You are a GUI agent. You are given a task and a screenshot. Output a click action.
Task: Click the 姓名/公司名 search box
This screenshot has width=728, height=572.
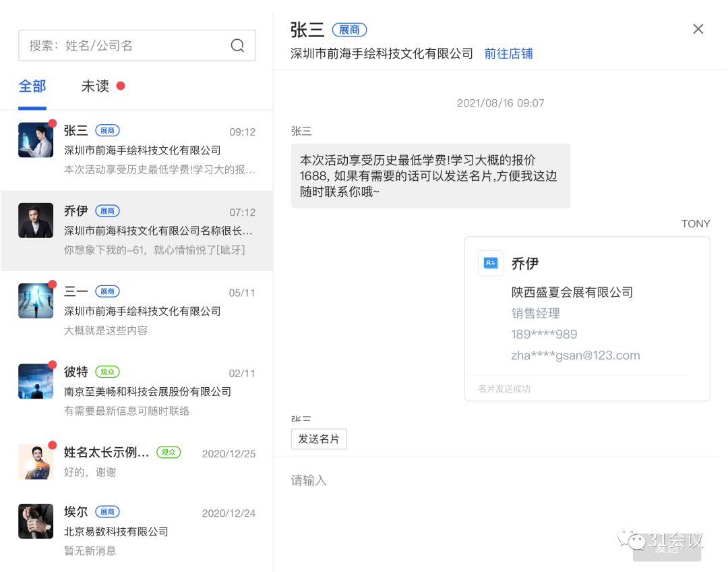pyautogui.click(x=121, y=45)
